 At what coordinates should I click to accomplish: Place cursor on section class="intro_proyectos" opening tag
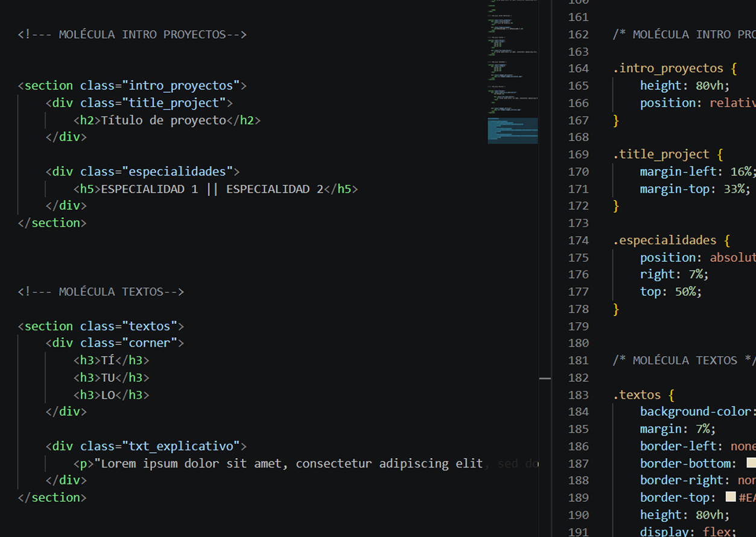point(132,86)
